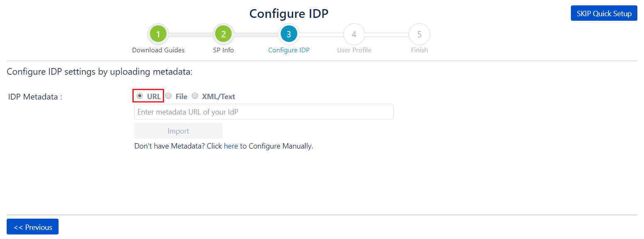Click the Download Guides step label
The width and height of the screenshot is (644, 239).
(x=158, y=50)
